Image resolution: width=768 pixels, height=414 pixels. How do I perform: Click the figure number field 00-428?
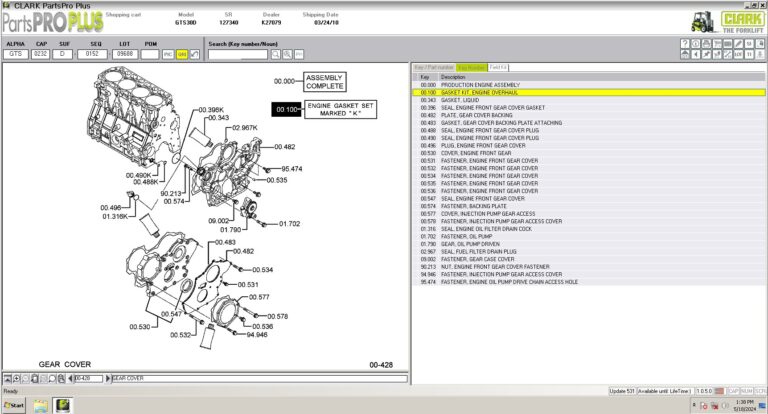coord(89,378)
